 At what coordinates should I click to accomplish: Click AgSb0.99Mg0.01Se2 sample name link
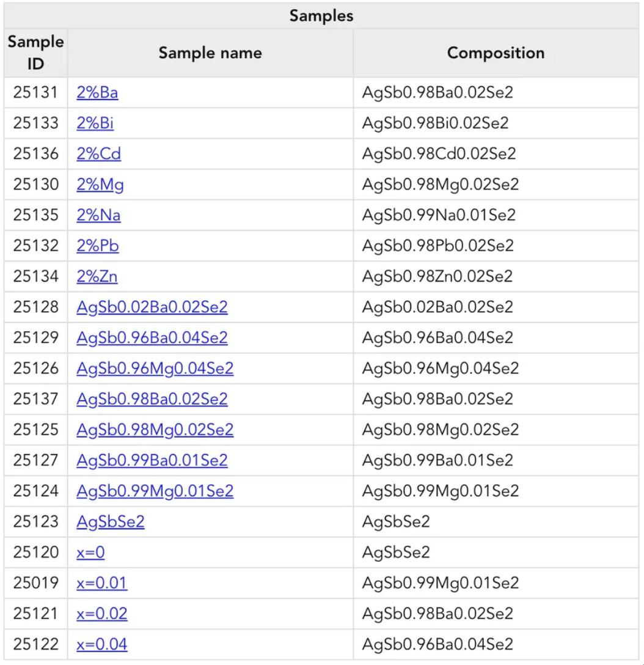(155, 491)
